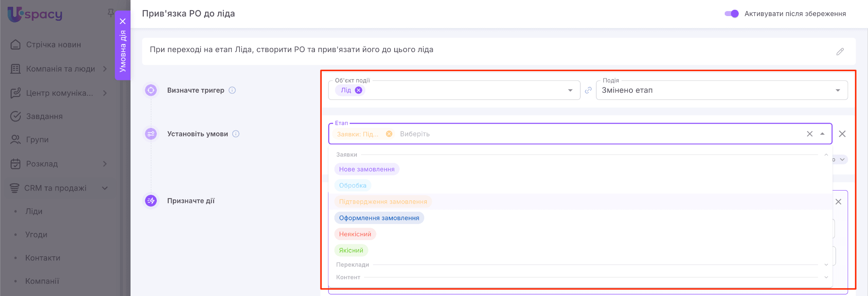Collapse the Заявки group in the list
The width and height of the screenshot is (868, 296).
pyautogui.click(x=826, y=155)
